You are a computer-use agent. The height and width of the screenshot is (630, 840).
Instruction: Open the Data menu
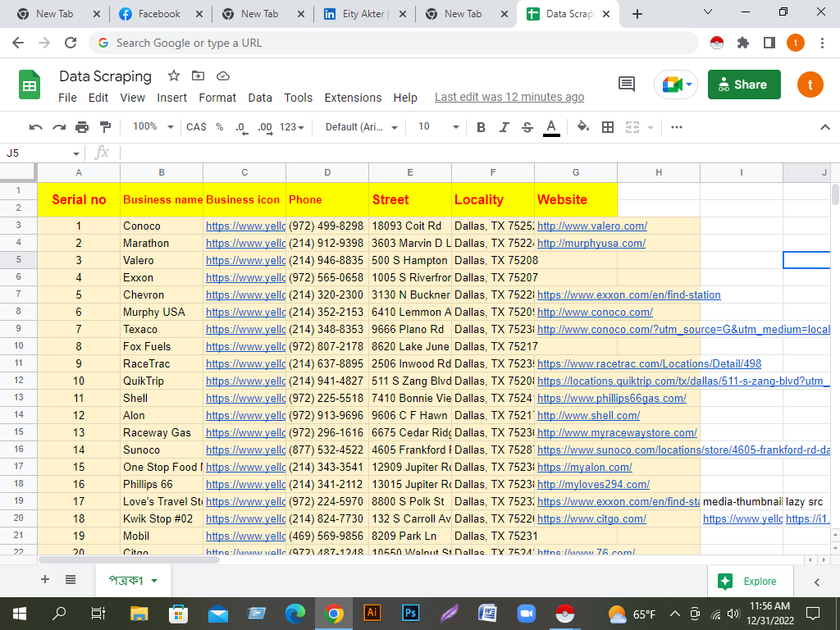coord(260,98)
